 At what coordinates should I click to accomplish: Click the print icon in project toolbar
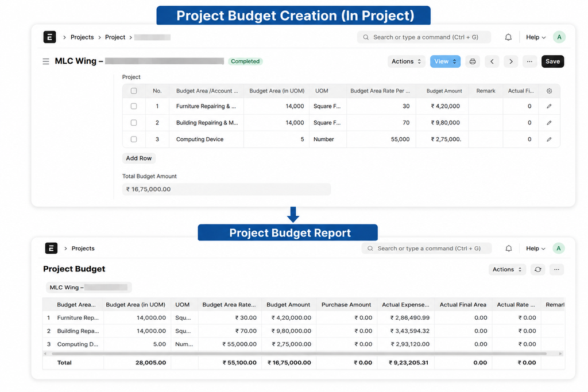473,61
